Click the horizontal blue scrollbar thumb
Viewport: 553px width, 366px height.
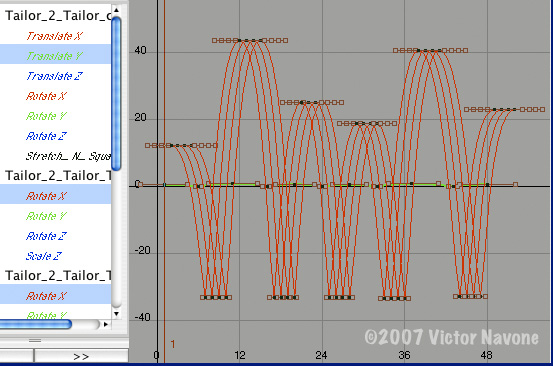(x=35, y=324)
